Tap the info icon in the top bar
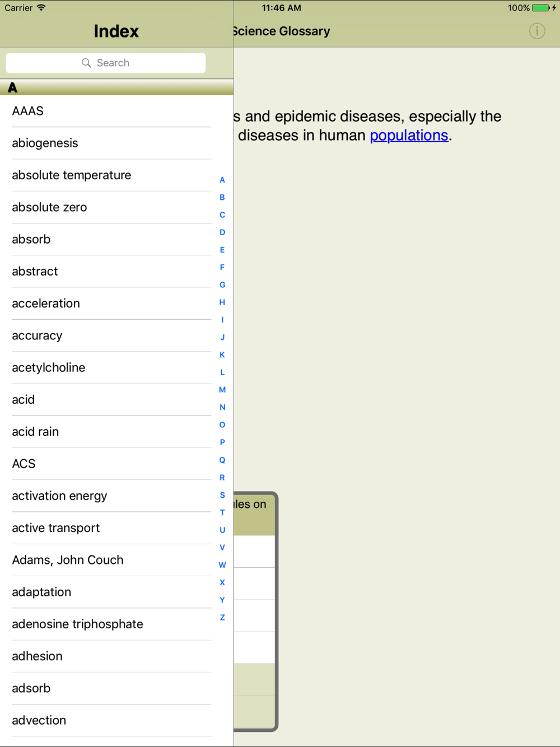Viewport: 560px width, 747px height. [536, 31]
